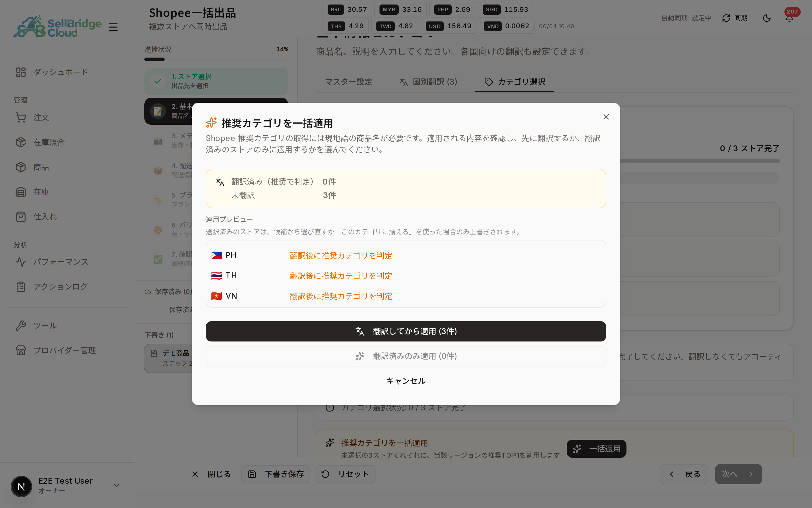
Task: Click the BRL 30.57 exchange rate chip
Action: tap(347, 9)
